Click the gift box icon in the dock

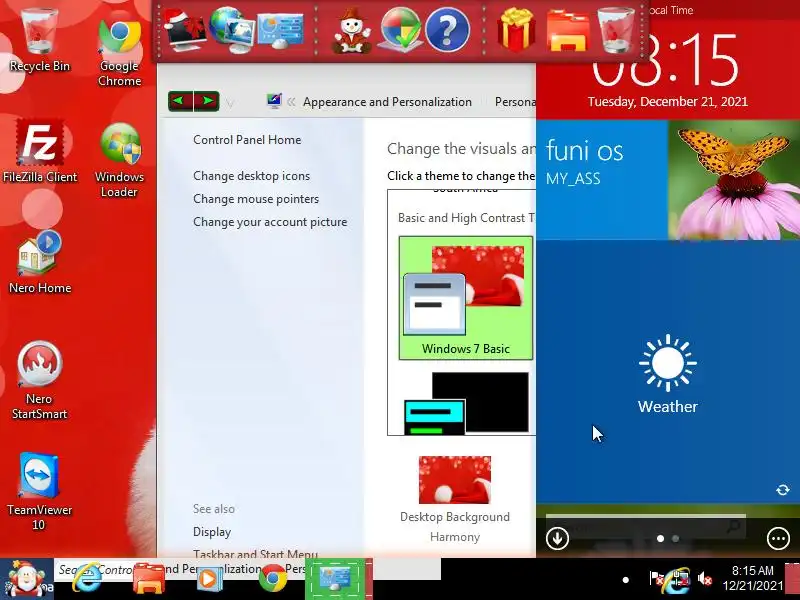pos(516,30)
